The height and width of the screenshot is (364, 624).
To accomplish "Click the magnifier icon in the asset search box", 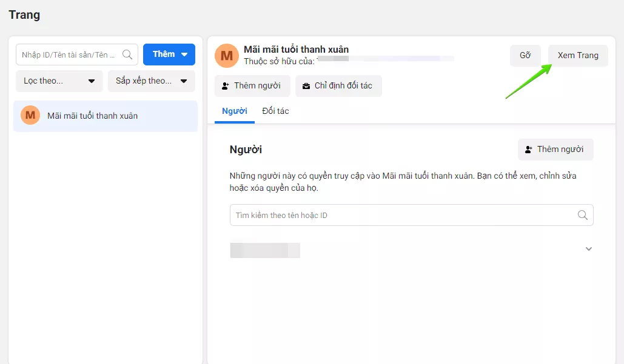I will pyautogui.click(x=127, y=55).
